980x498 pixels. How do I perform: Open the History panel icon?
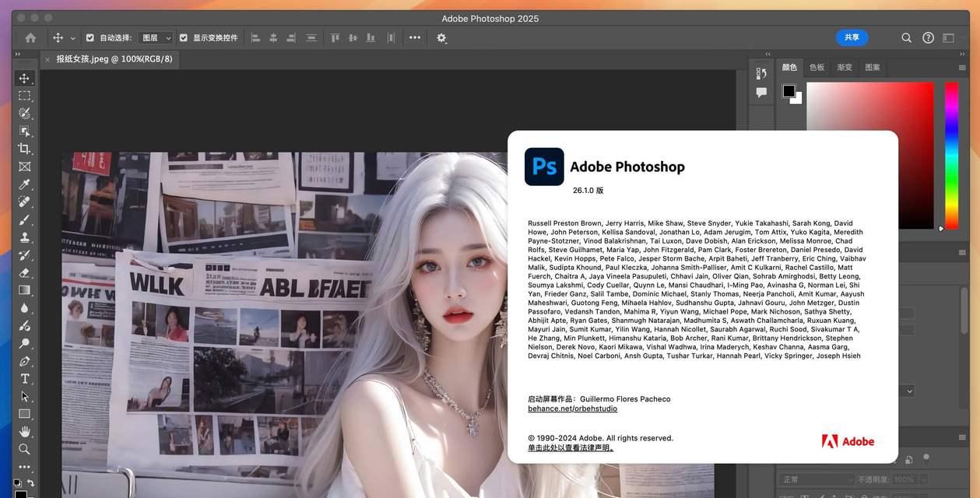(x=761, y=73)
